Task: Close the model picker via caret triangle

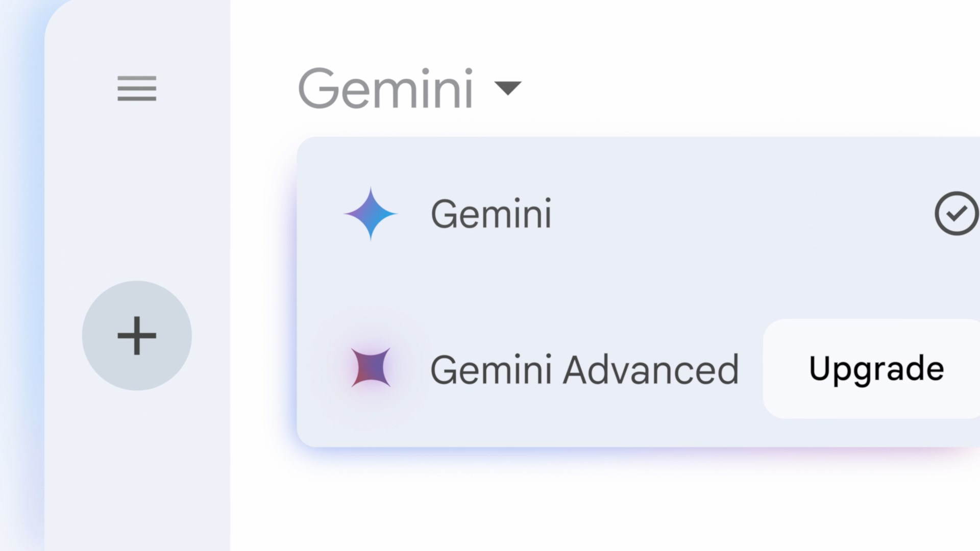Action: click(508, 88)
